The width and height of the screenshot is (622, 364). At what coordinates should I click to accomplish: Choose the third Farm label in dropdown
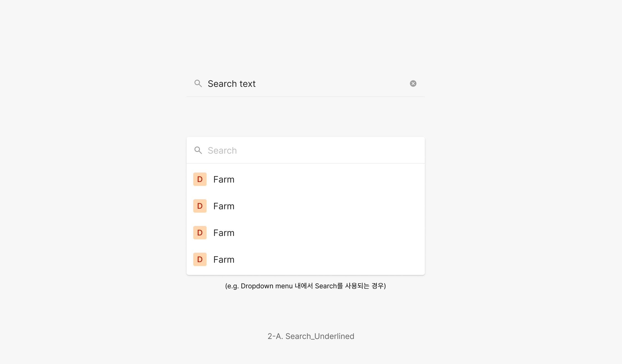[224, 233]
